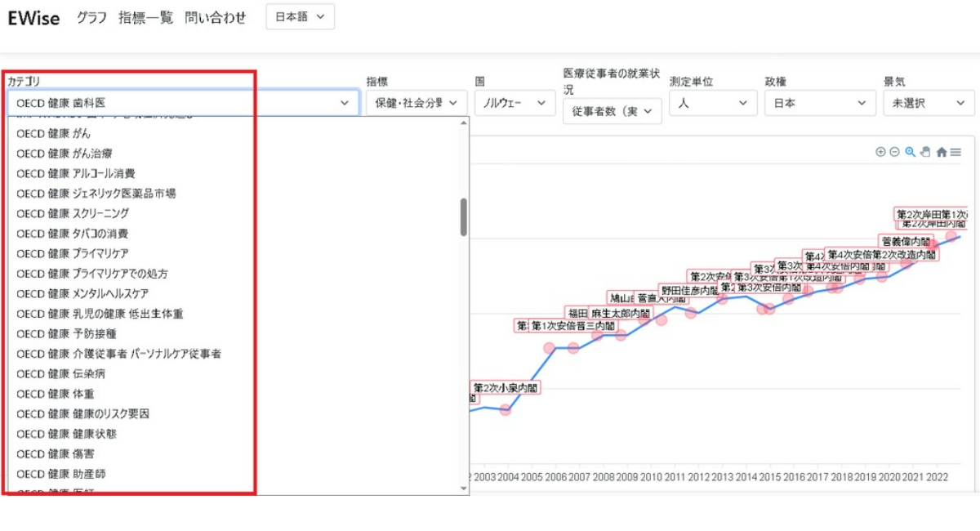Open the 景気 dropdown showing 未選択
980x531 pixels.
[929, 103]
